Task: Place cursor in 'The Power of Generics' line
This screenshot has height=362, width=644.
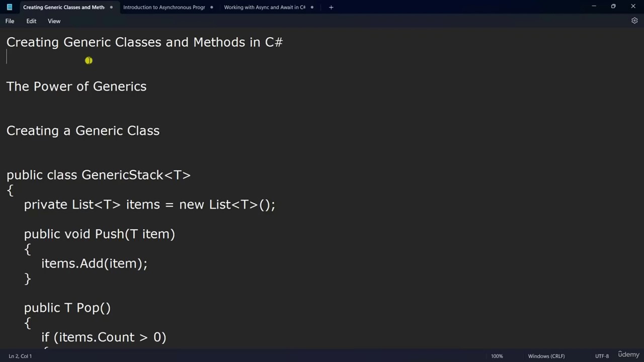Action: [x=76, y=86]
